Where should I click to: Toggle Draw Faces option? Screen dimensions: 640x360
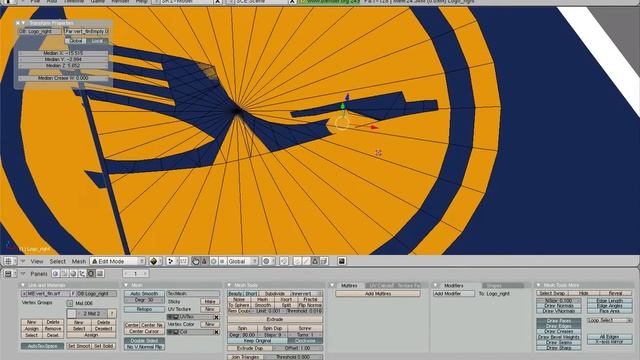coord(558,321)
